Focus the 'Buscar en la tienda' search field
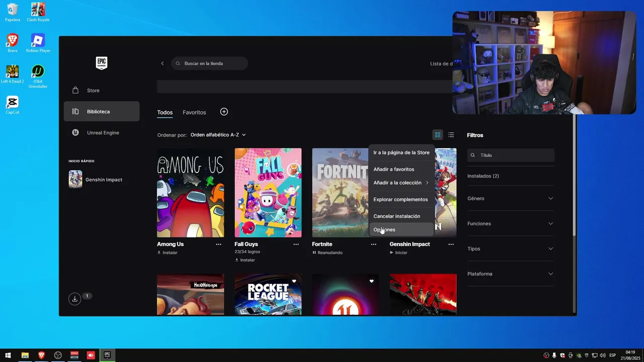Screen dimensions: 644x362 [x=209, y=63]
